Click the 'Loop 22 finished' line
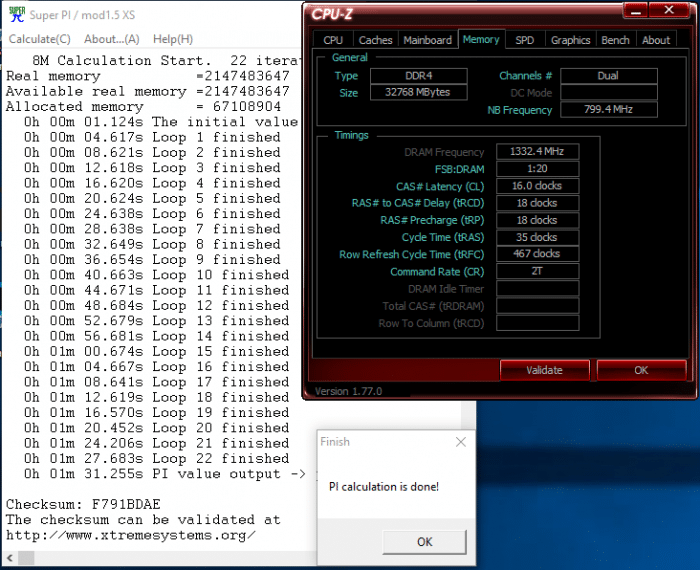The width and height of the screenshot is (700, 570). 156,458
